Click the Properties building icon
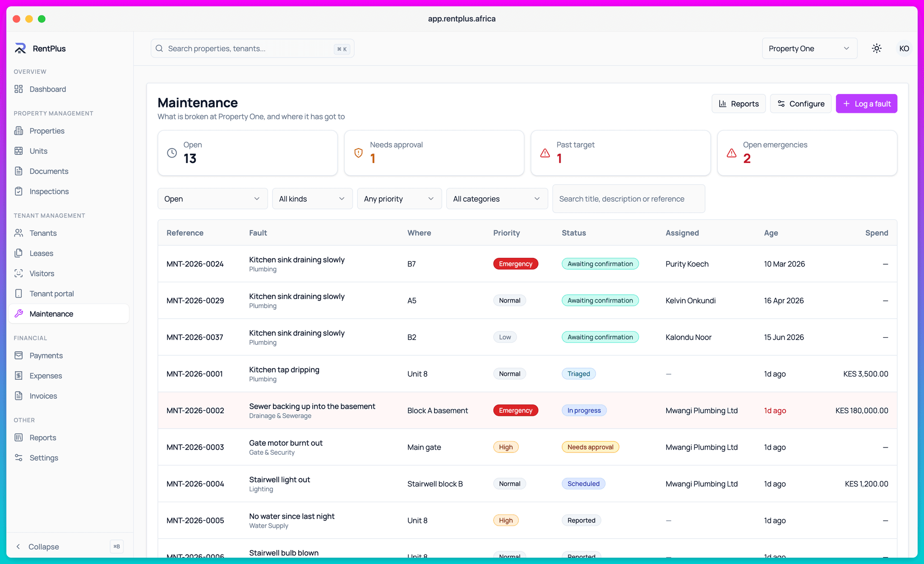Screen dimensions: 924x564 [18, 131]
